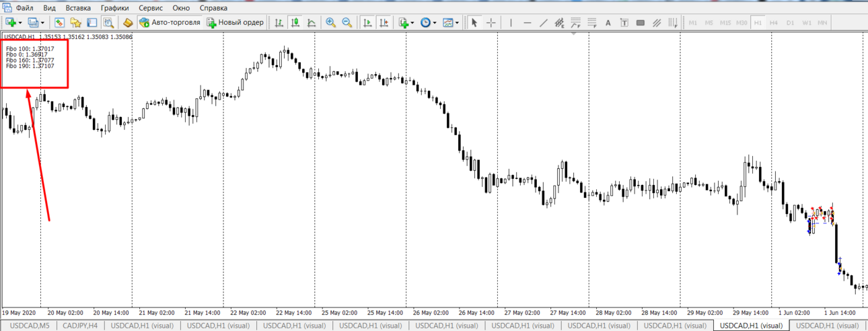This screenshot has height=331, width=868.
Task: Click the '19 May 2020' date label
Action: coord(18,313)
